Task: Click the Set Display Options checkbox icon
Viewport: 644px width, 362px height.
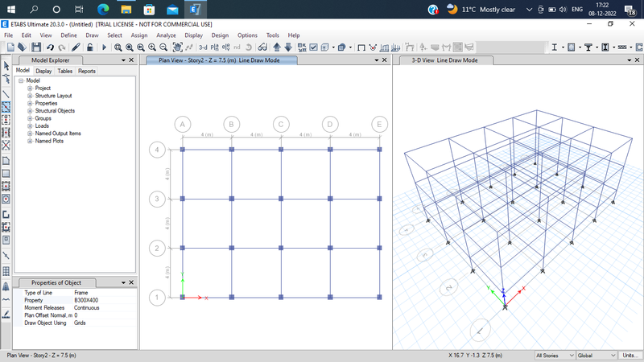Action: 313,47
